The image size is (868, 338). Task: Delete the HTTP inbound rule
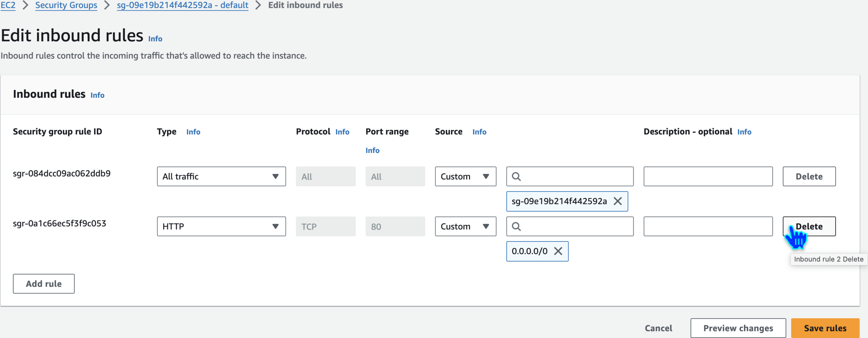809,227
